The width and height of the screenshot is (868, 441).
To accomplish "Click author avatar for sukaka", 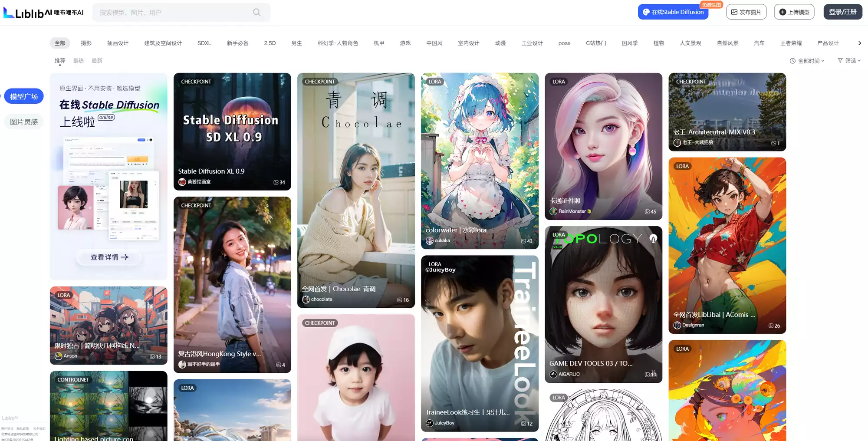I will click(430, 240).
